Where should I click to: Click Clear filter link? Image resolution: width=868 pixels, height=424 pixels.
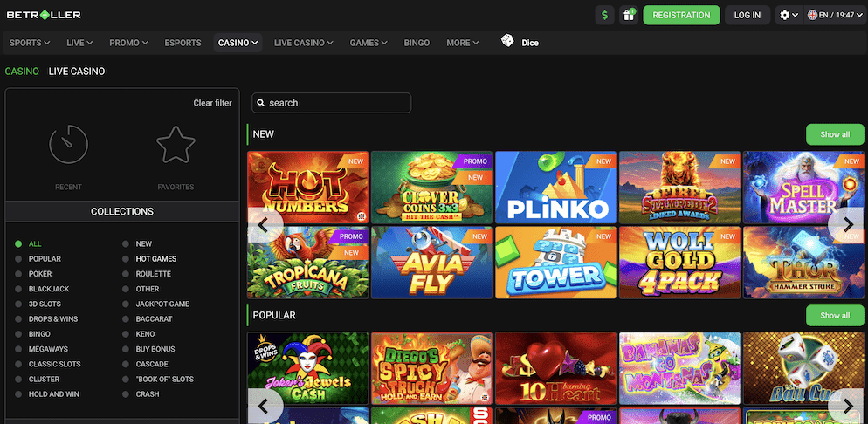(212, 103)
